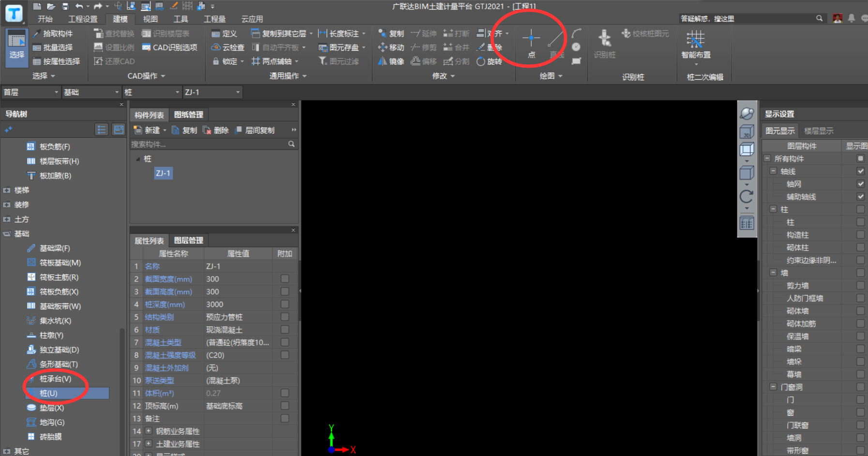The image size is (868, 456).
Task: Click 删除 in the component list toolbar
Action: [x=216, y=130]
